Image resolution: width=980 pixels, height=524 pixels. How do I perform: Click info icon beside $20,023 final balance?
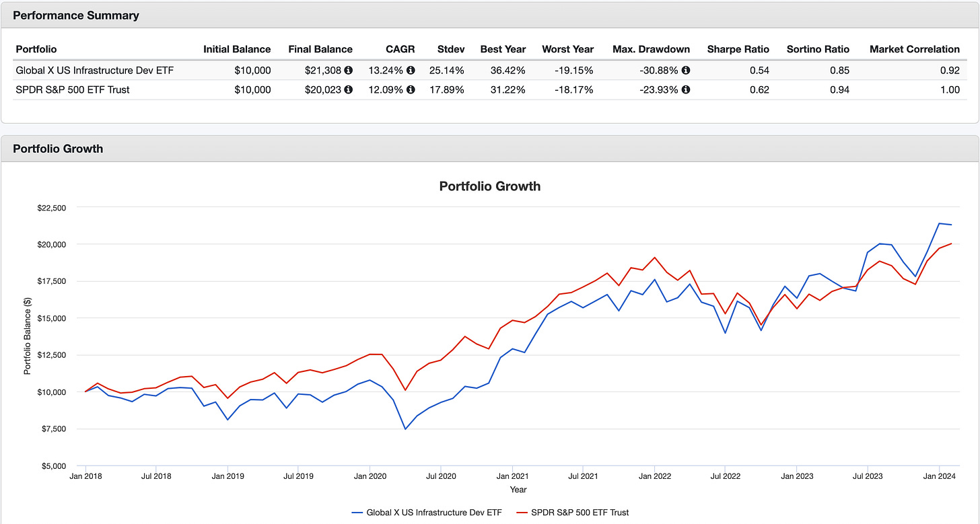click(349, 89)
